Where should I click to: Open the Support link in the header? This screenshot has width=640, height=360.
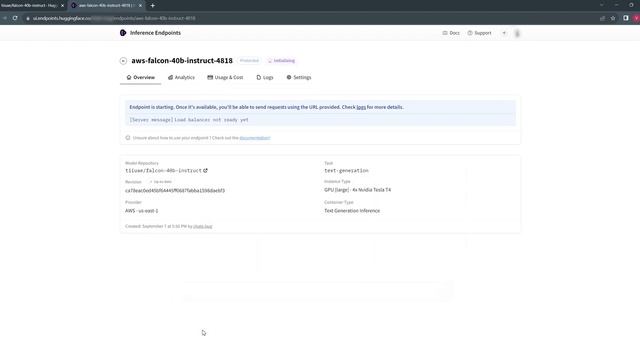[479, 33]
